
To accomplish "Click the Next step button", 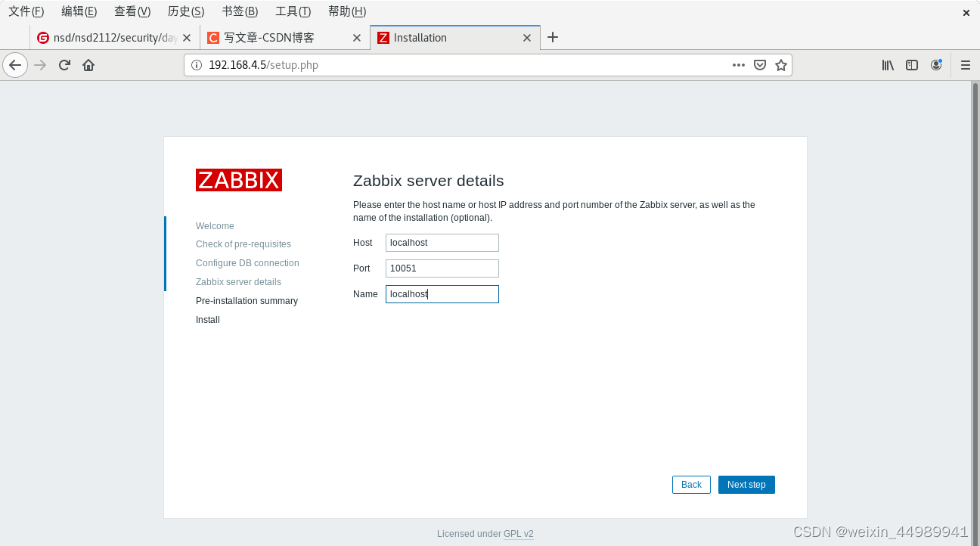I will pyautogui.click(x=746, y=485).
